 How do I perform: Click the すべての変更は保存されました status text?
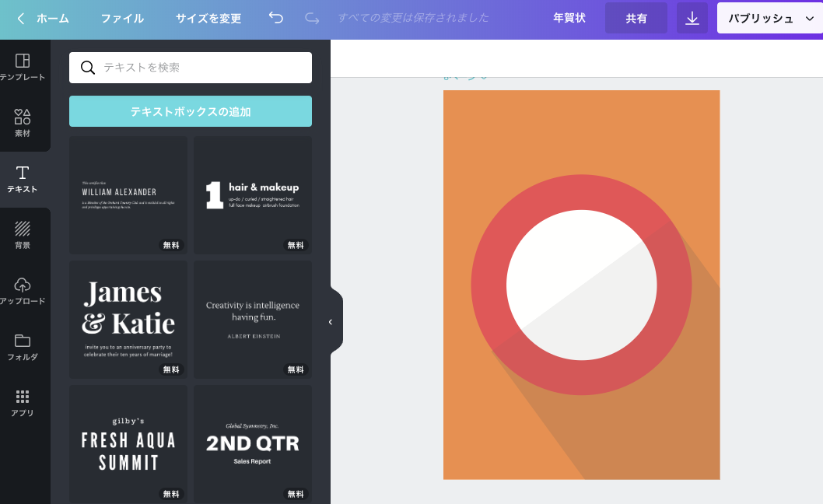coord(413,18)
